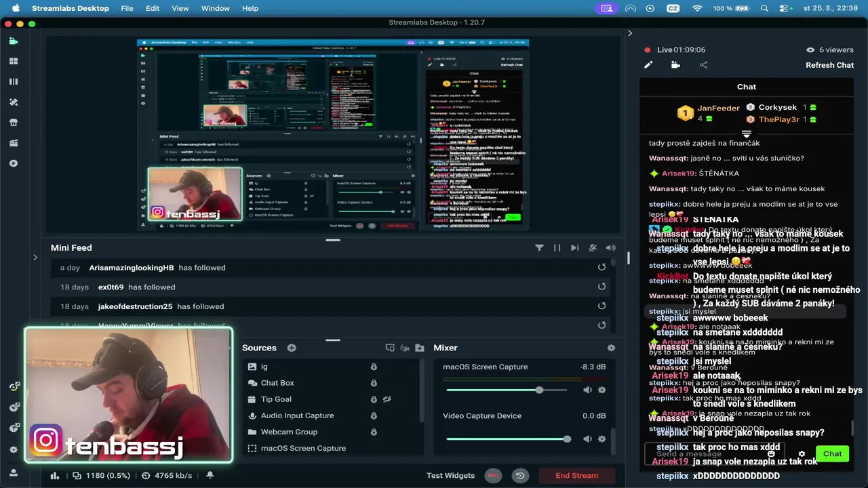The image size is (868, 488).
Task: Toggle lock on Audio Input Capture source
Action: (x=374, y=415)
